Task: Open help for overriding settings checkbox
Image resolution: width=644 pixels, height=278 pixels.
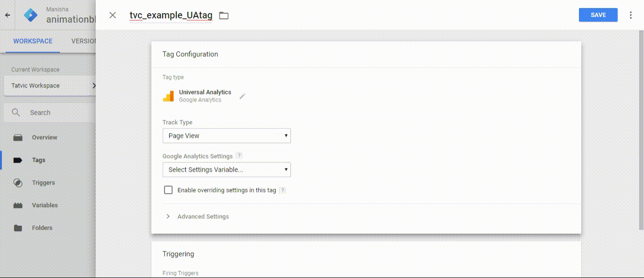Action: click(282, 190)
